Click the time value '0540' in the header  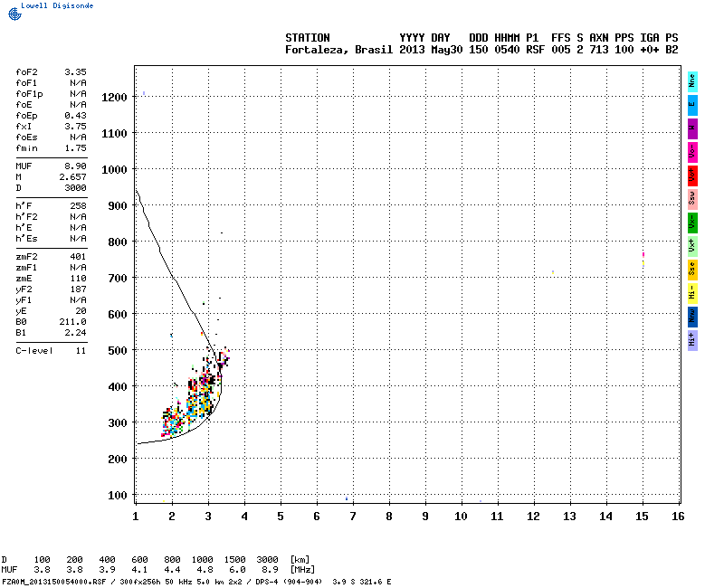click(x=507, y=50)
